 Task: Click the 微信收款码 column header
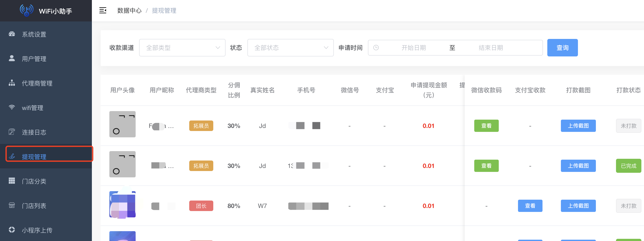click(486, 90)
